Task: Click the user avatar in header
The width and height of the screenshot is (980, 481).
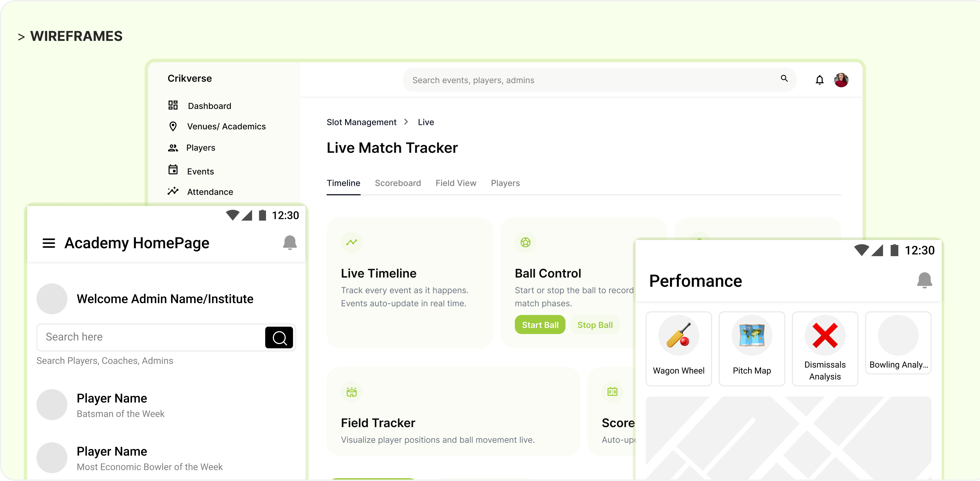Action: [x=841, y=80]
